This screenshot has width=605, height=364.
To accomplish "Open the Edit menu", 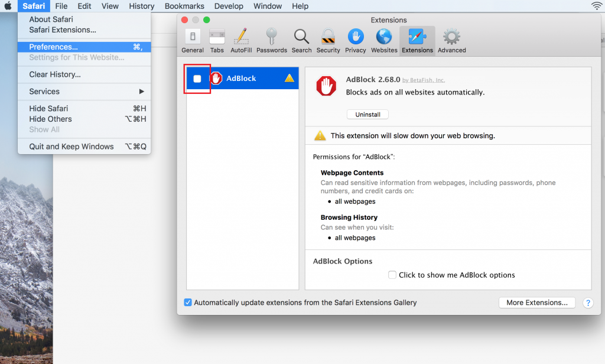I will [84, 6].
